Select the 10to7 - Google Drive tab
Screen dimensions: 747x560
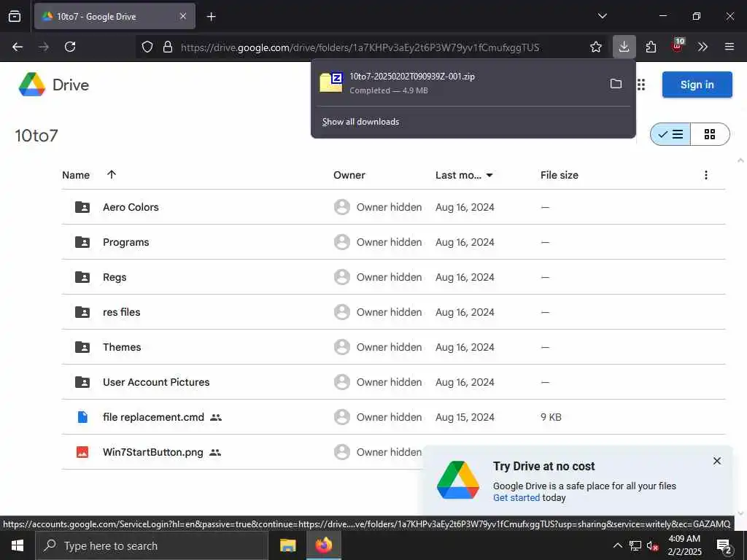pyautogui.click(x=115, y=16)
